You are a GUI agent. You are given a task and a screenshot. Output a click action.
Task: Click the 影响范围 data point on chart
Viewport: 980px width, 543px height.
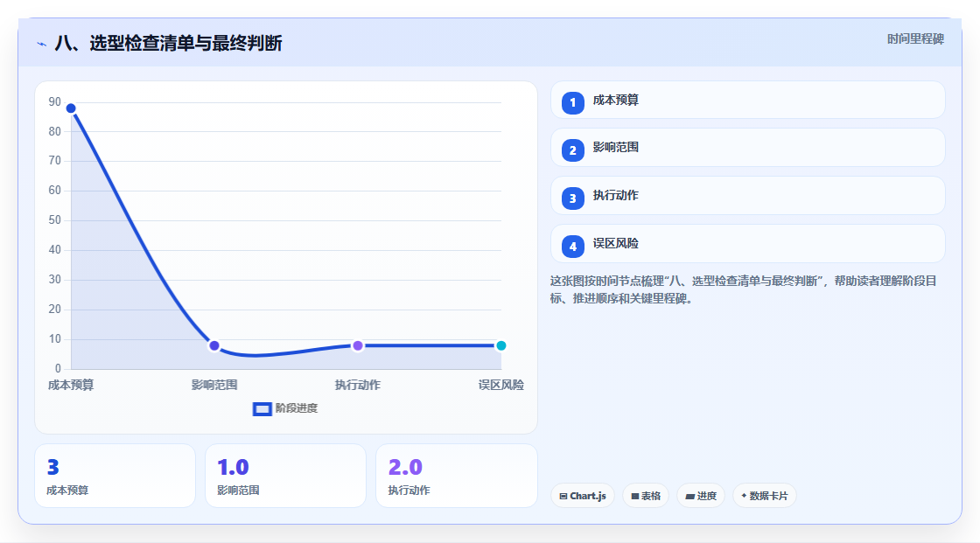coord(214,345)
